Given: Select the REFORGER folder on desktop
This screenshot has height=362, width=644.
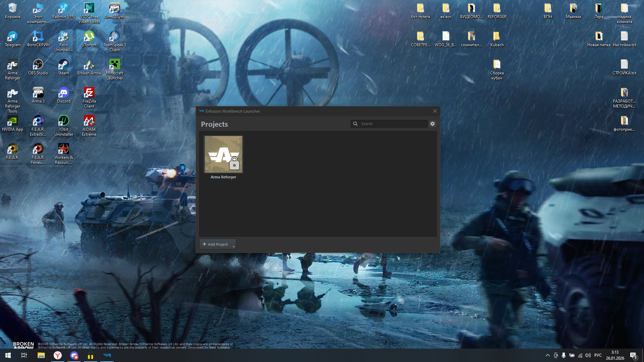Looking at the screenshot, I should tap(497, 8).
